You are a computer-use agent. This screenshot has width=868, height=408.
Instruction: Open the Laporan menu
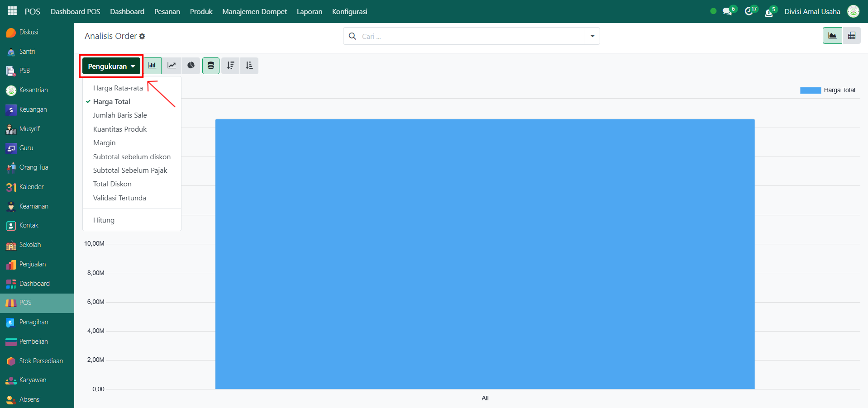click(310, 11)
